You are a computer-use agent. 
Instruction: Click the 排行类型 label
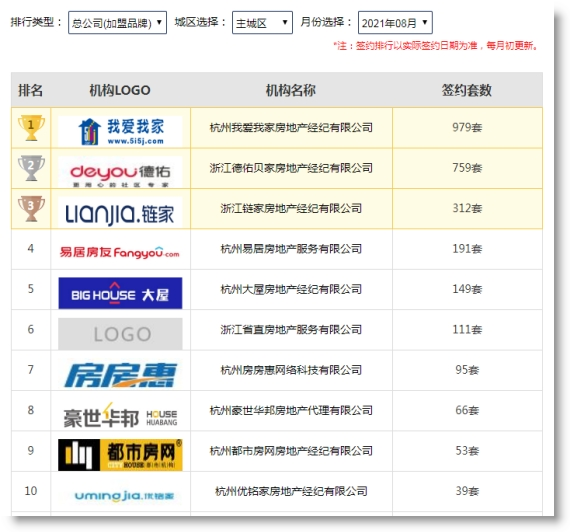(36, 22)
